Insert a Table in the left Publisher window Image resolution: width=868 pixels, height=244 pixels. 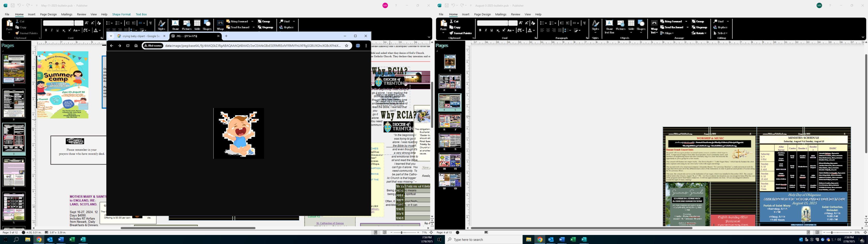[x=197, y=25]
